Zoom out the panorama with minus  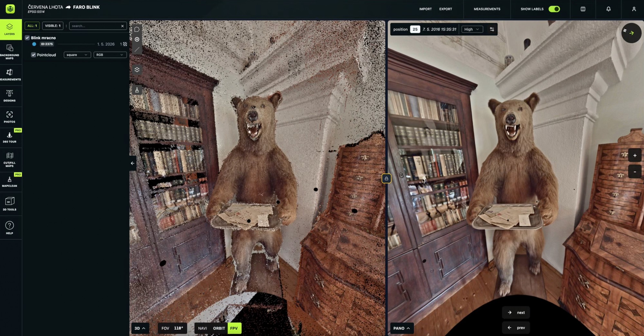pos(635,172)
